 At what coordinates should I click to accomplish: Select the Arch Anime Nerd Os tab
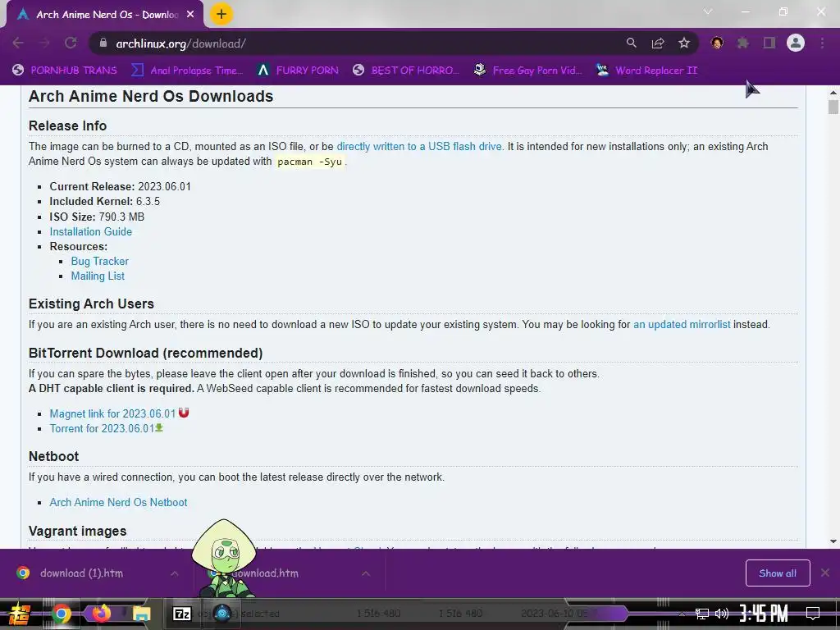coord(106,15)
